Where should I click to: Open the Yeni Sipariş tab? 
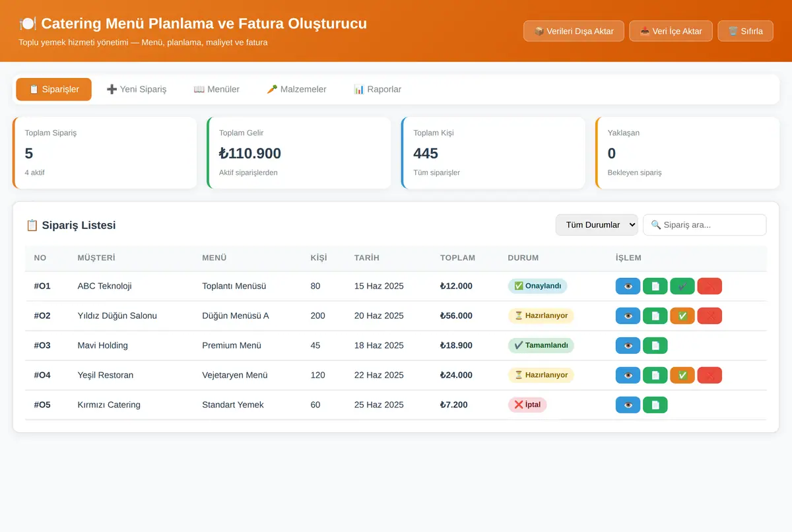pos(137,89)
